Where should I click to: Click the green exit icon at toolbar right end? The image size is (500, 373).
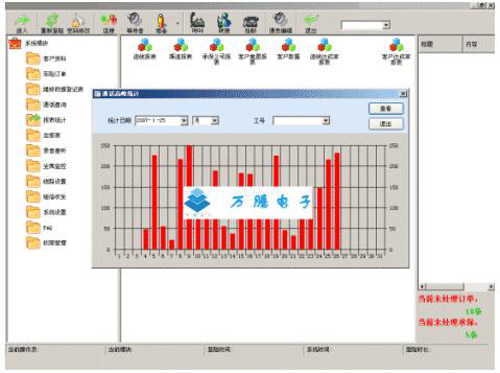coord(311,21)
